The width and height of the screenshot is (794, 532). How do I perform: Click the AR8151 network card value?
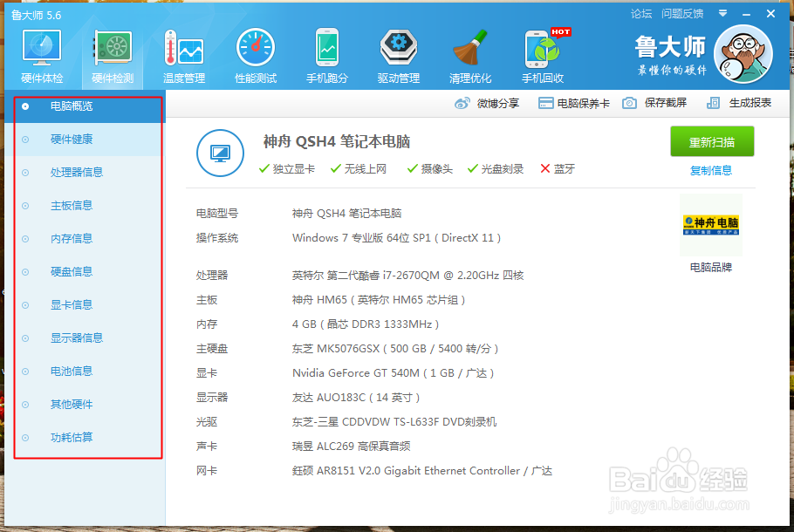pyautogui.click(x=421, y=471)
